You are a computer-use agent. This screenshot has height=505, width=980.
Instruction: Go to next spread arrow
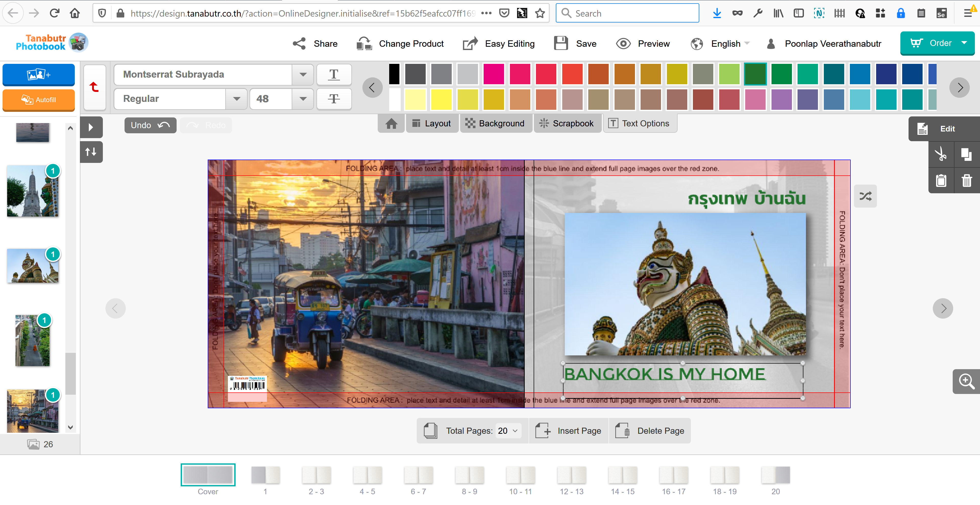(x=943, y=308)
